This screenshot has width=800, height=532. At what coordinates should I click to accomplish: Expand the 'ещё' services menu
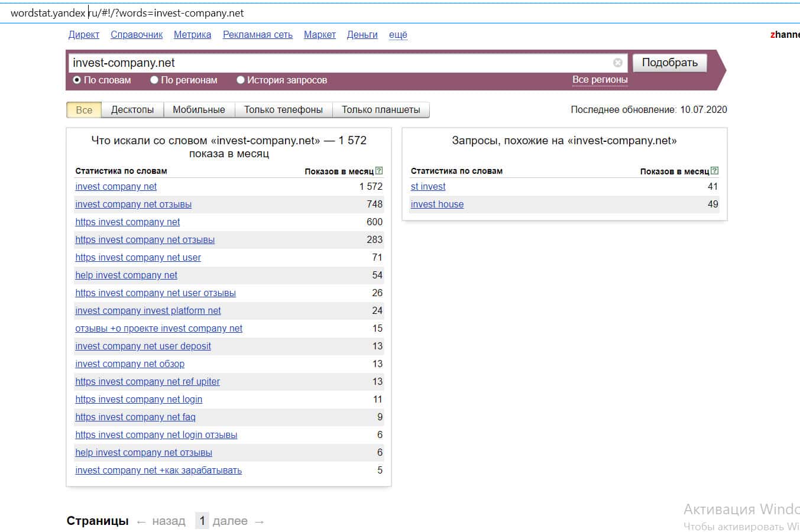398,35
